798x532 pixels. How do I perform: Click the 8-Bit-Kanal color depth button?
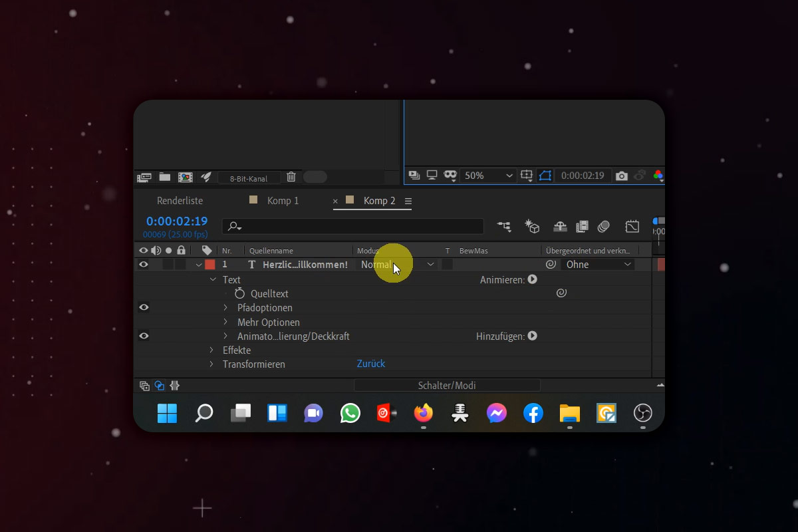click(248, 178)
